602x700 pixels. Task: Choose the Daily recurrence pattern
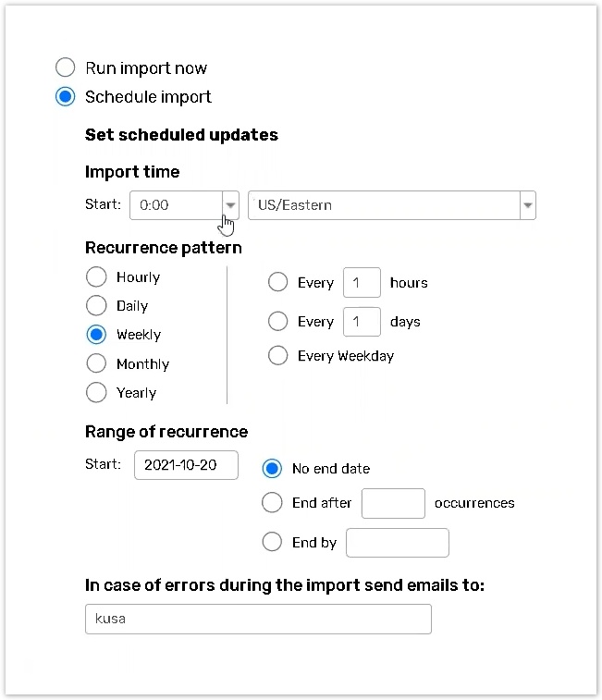point(96,306)
